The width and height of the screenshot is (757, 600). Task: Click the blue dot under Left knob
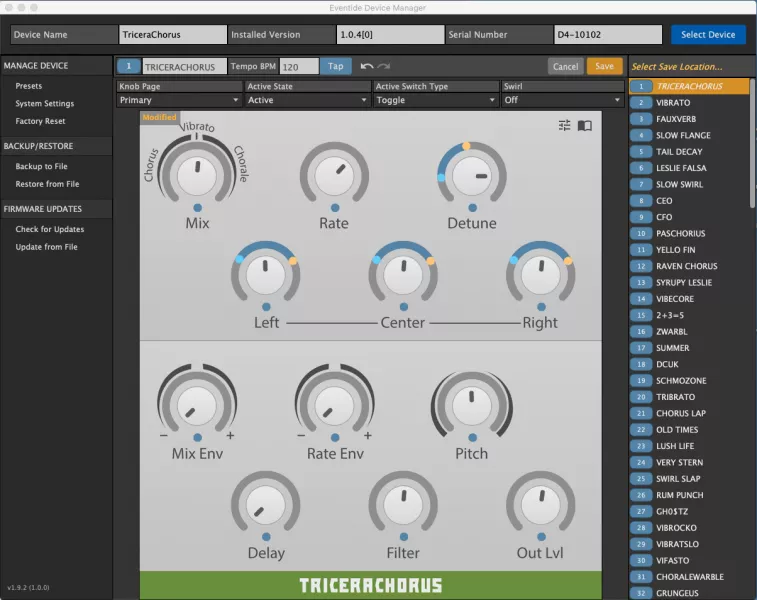tap(266, 307)
